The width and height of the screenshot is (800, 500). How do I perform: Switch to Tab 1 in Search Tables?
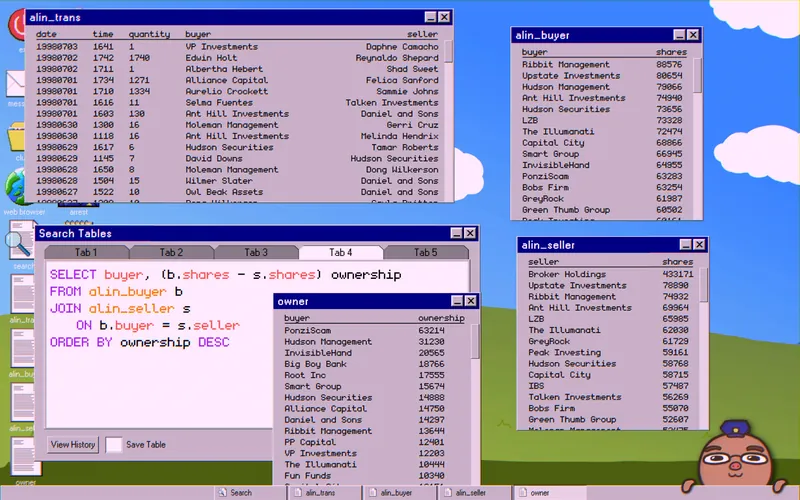point(86,253)
